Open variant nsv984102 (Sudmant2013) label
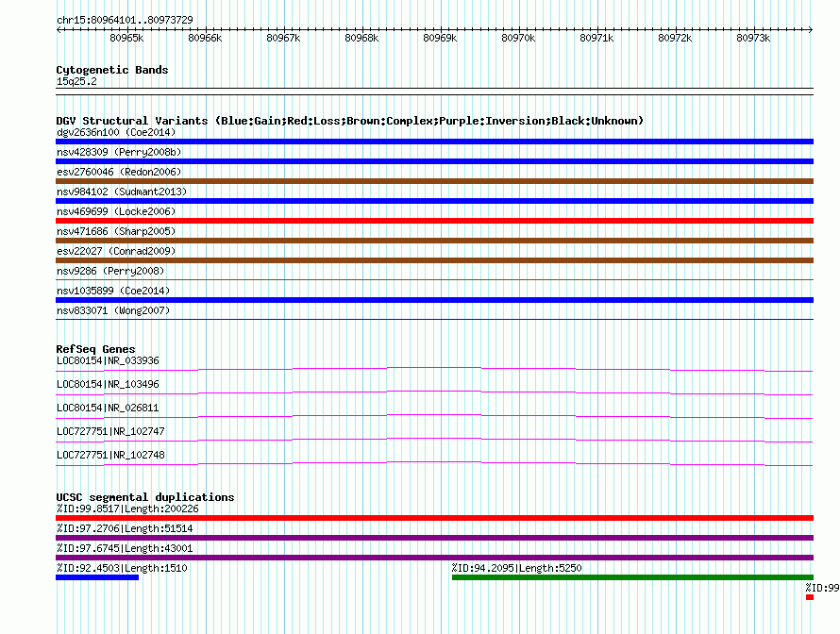The image size is (840, 634). tap(122, 192)
